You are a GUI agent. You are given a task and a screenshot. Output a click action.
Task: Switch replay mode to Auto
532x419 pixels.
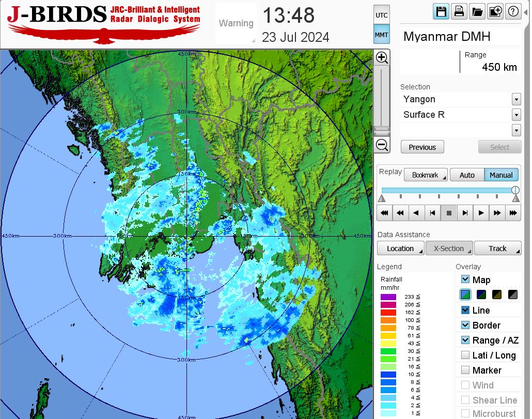(466, 175)
